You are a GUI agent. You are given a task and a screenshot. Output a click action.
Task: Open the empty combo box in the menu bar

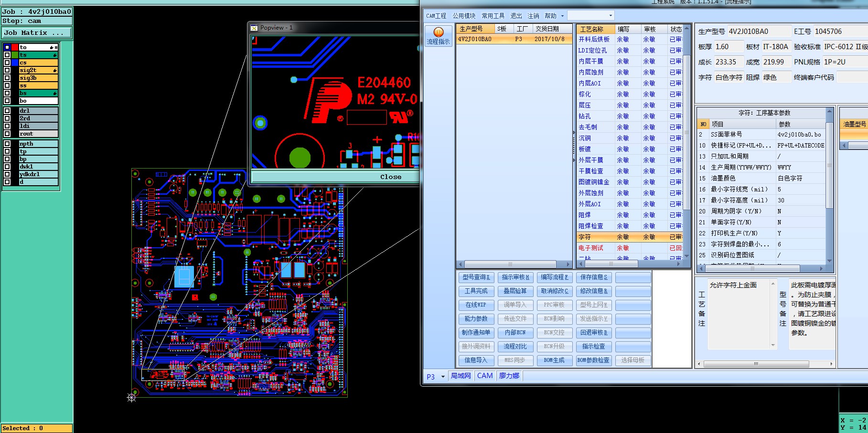tap(590, 16)
